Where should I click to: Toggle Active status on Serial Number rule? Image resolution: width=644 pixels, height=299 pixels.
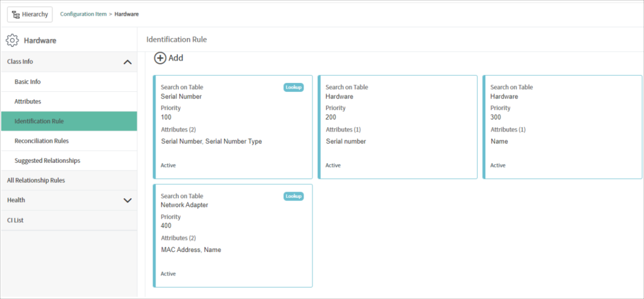[x=168, y=165]
